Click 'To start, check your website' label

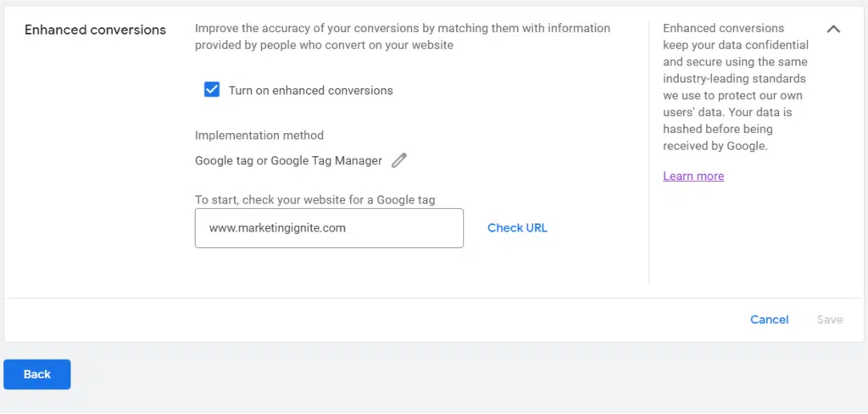[x=314, y=200]
